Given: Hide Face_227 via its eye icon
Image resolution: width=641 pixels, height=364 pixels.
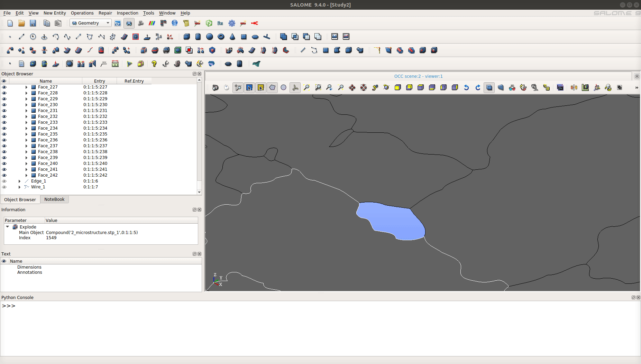Looking at the screenshot, I should click(x=4, y=87).
